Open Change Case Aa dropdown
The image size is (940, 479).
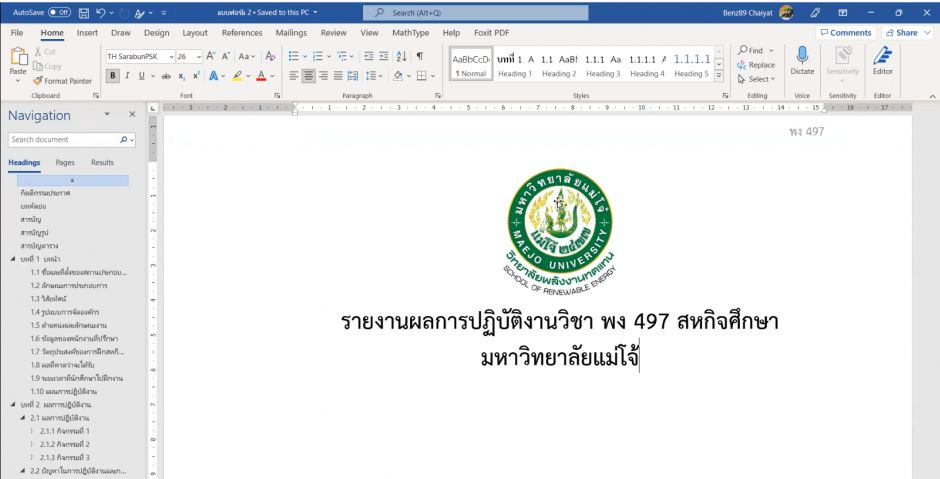[x=246, y=56]
